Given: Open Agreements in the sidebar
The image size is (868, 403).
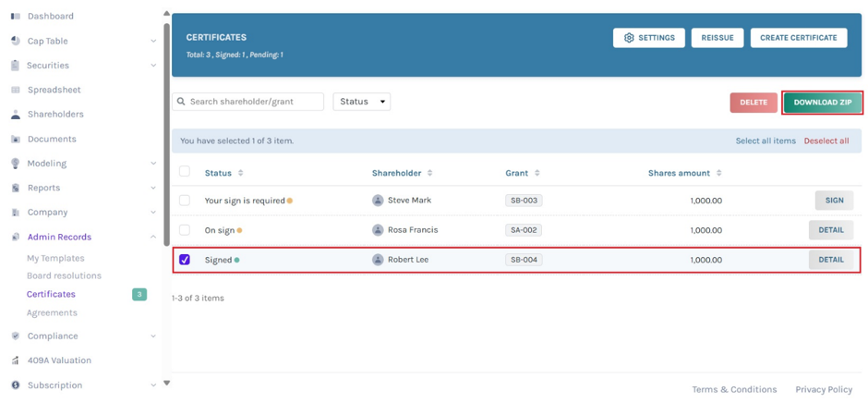Looking at the screenshot, I should point(52,312).
